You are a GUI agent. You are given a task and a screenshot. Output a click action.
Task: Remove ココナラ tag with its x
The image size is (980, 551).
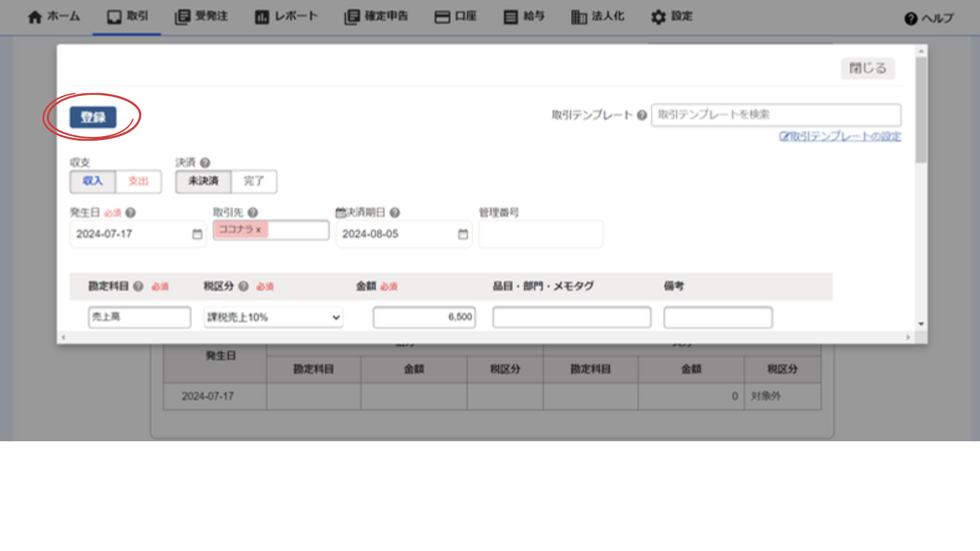[x=259, y=230]
